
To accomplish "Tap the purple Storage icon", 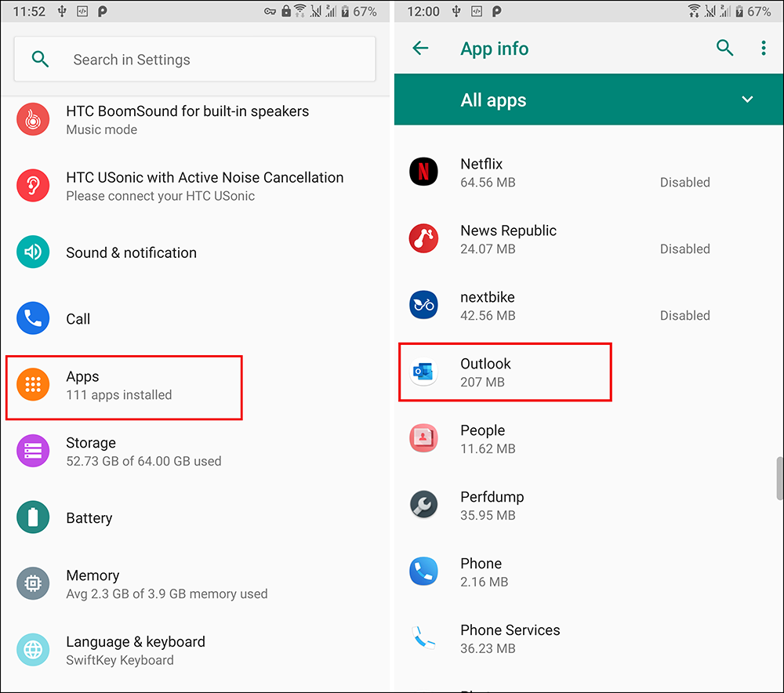I will (33, 451).
